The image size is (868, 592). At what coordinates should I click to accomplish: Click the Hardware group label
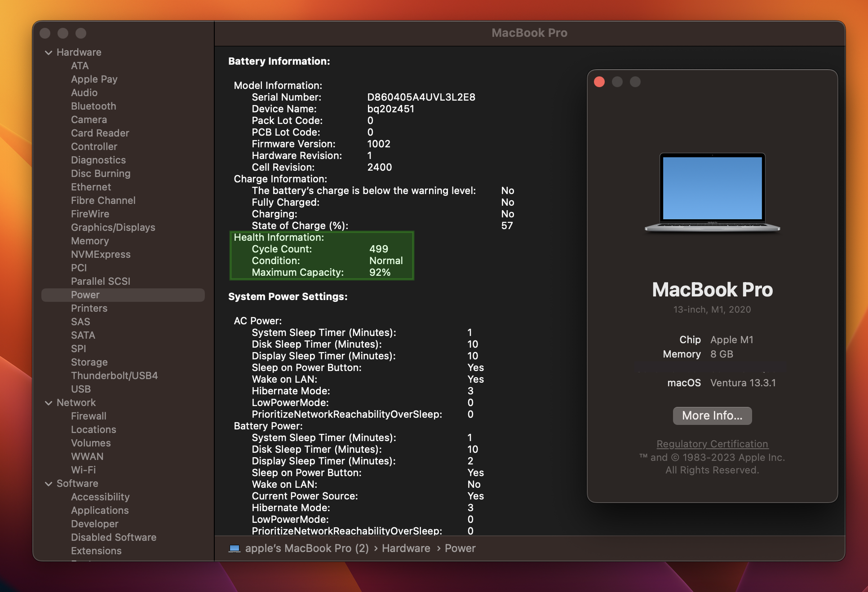79,52
